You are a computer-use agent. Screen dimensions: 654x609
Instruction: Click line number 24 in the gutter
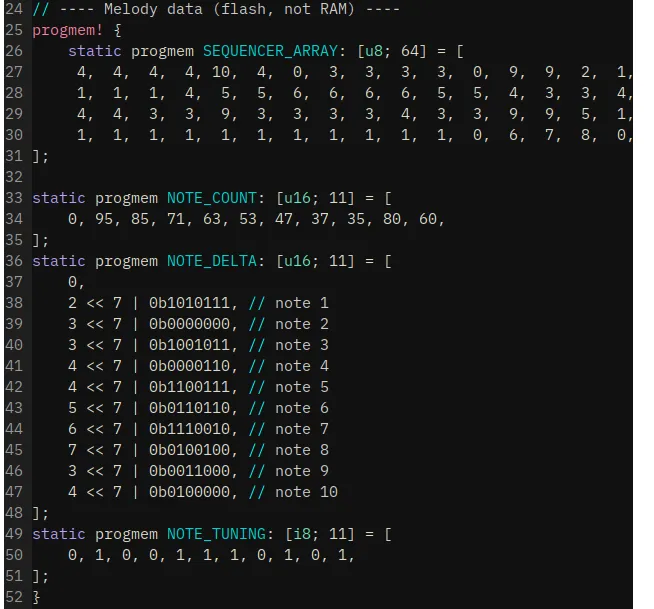(x=14, y=9)
